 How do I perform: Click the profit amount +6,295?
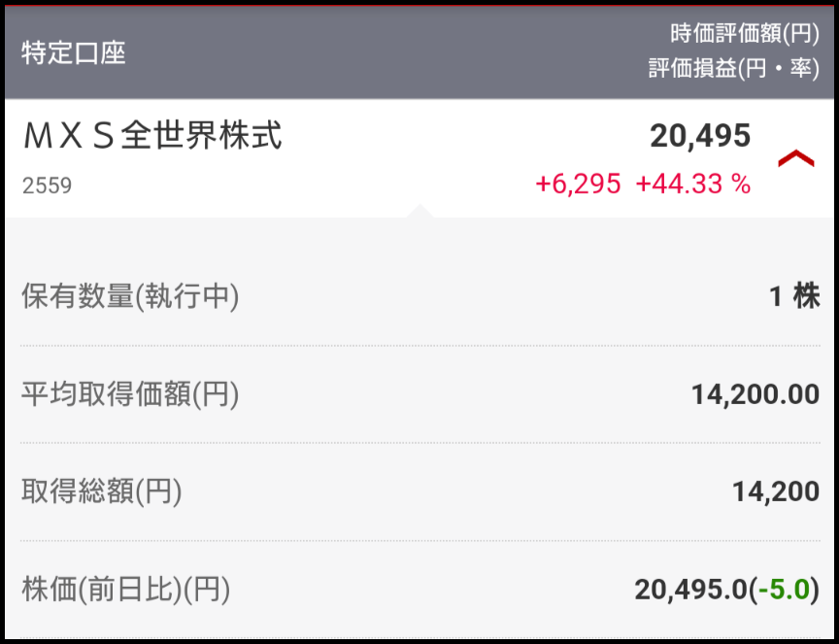578,185
